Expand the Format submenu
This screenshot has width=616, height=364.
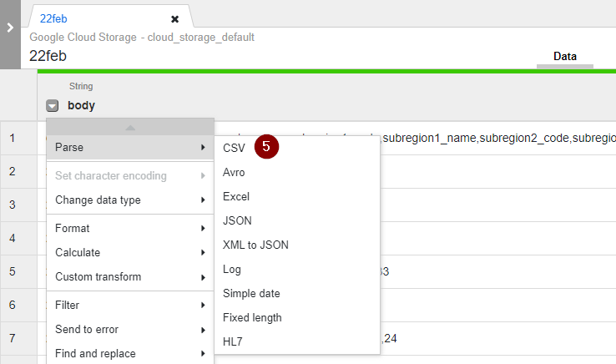pos(129,228)
